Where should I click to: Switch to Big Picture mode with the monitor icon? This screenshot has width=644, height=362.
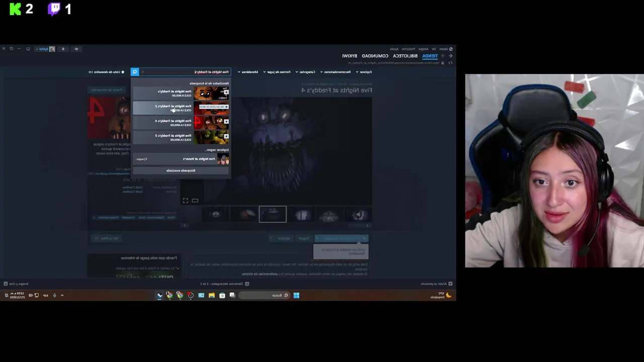pos(28,49)
